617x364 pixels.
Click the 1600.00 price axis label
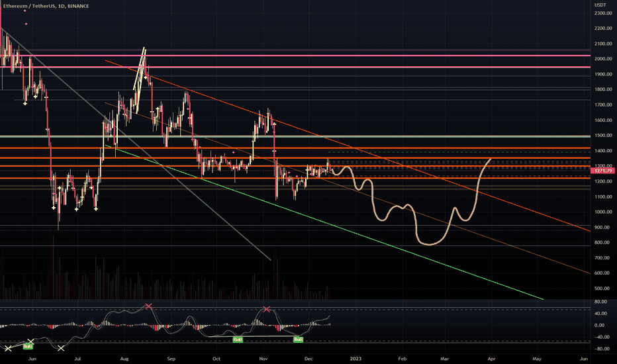pos(603,120)
